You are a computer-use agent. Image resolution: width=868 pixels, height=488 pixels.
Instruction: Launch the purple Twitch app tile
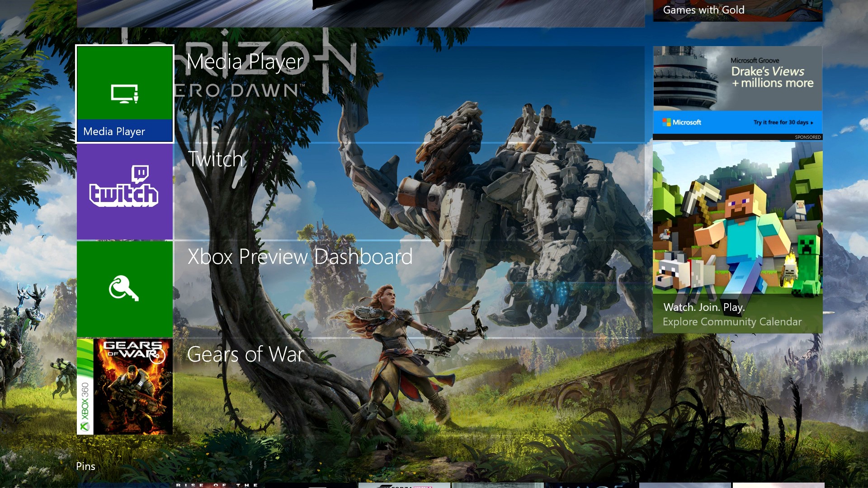(125, 192)
